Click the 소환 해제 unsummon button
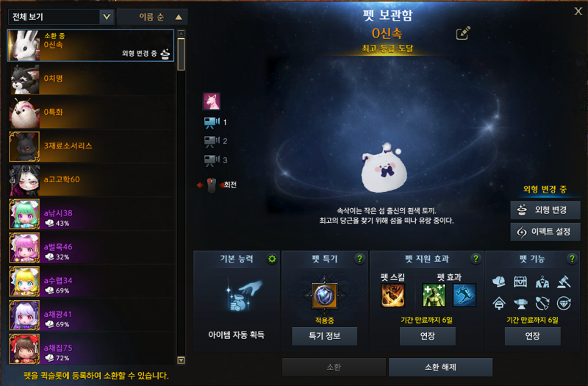Screen dimensions: 588x386 (x=440, y=367)
